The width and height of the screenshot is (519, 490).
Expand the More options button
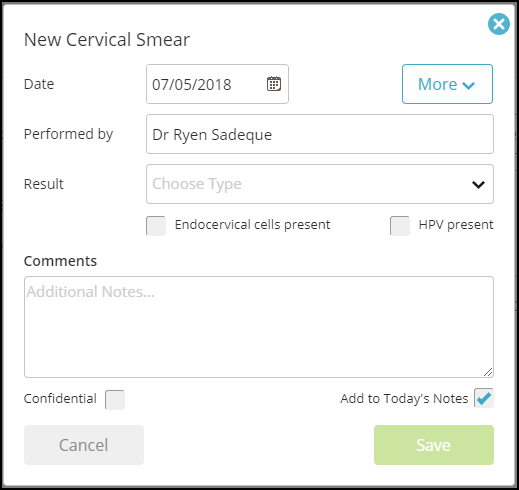coord(447,84)
